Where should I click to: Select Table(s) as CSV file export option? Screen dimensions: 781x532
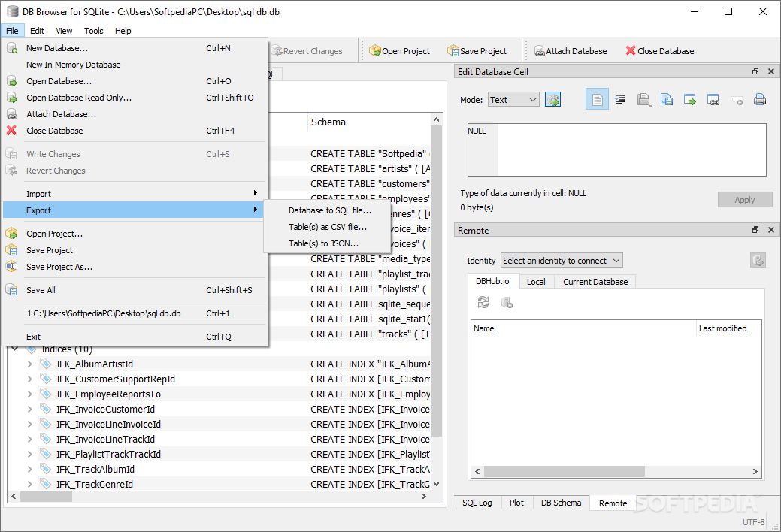tap(327, 227)
